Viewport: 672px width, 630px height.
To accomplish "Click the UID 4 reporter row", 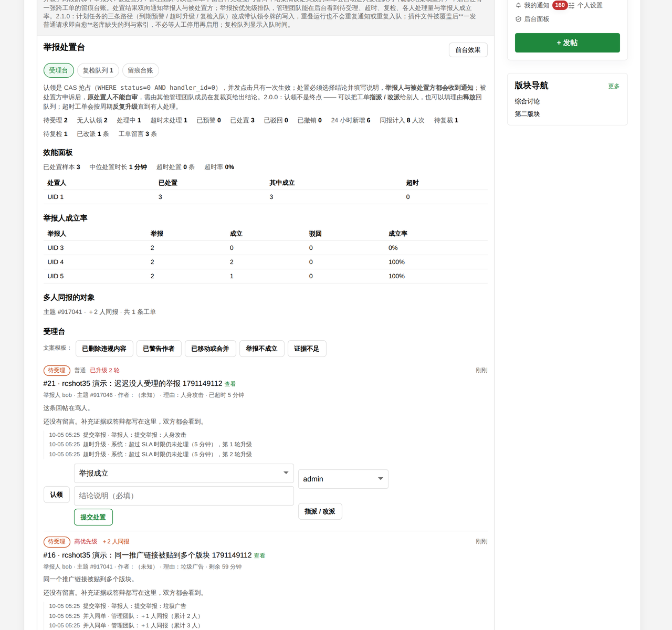I will point(265,262).
